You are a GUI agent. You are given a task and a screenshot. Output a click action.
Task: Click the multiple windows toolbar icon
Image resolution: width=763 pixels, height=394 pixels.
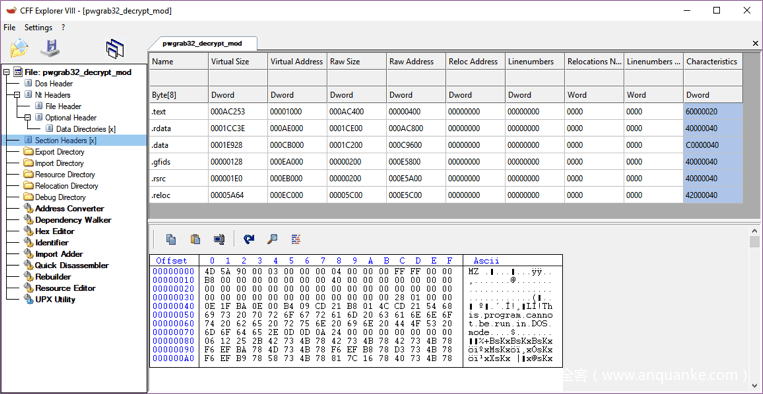pos(115,48)
